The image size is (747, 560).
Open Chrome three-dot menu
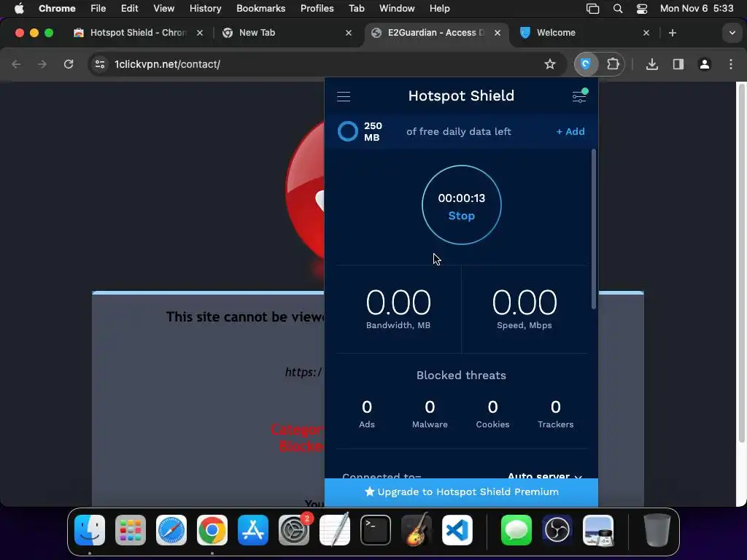[x=731, y=64]
